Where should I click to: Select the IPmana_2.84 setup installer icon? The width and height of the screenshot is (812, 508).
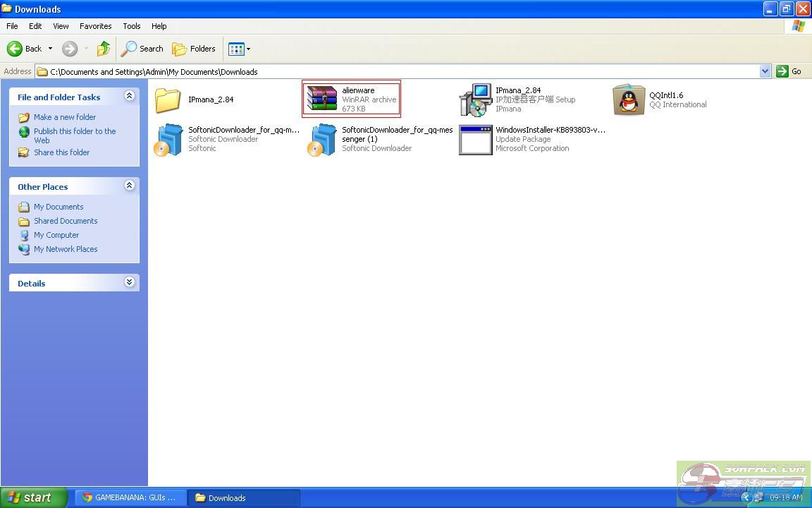pyautogui.click(x=475, y=99)
